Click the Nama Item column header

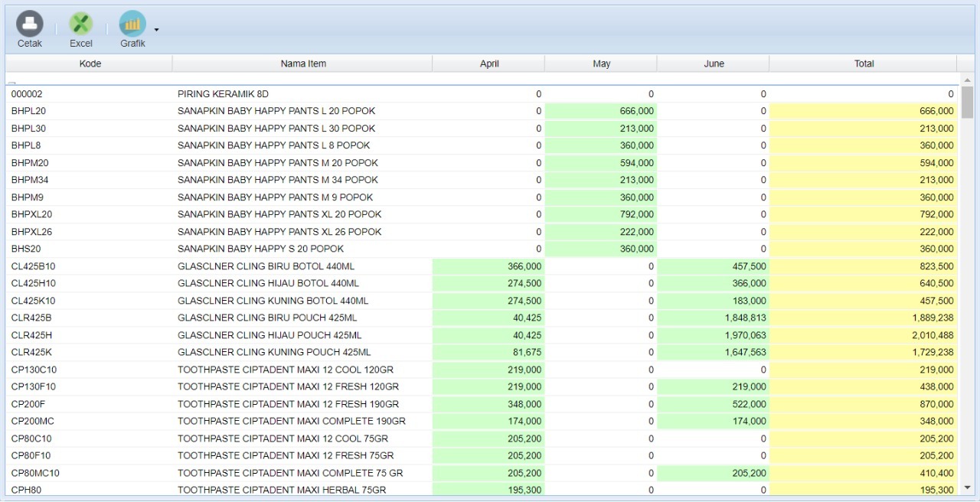coord(303,64)
